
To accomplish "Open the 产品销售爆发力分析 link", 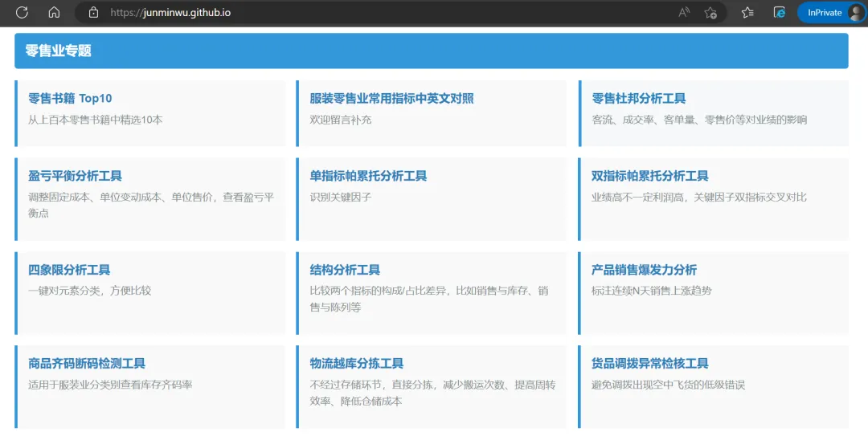I will click(x=644, y=270).
